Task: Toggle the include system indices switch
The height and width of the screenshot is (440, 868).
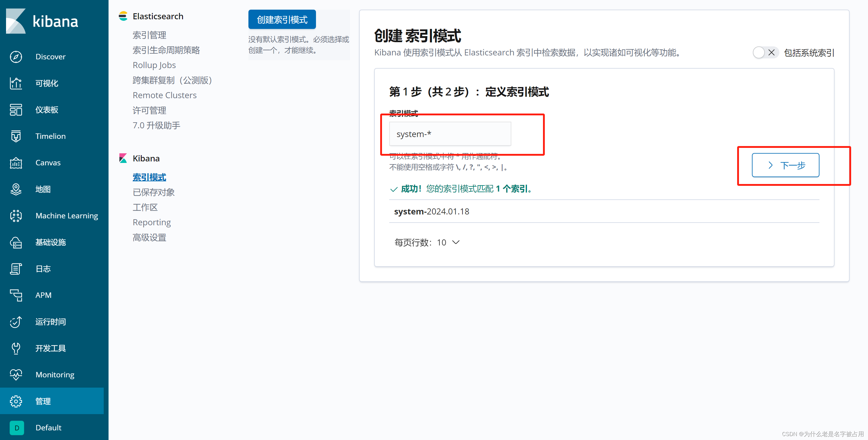Action: pos(765,52)
